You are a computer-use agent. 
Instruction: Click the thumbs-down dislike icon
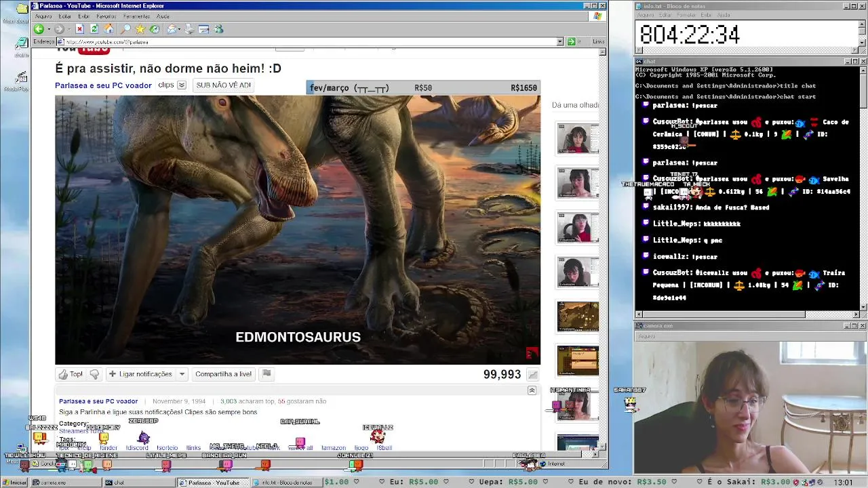click(x=94, y=374)
